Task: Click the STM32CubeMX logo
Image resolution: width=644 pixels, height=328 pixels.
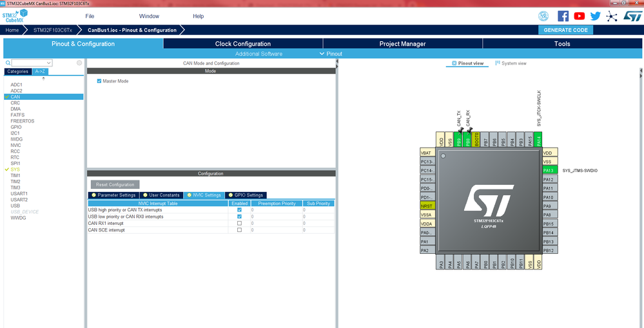Action: [15, 16]
